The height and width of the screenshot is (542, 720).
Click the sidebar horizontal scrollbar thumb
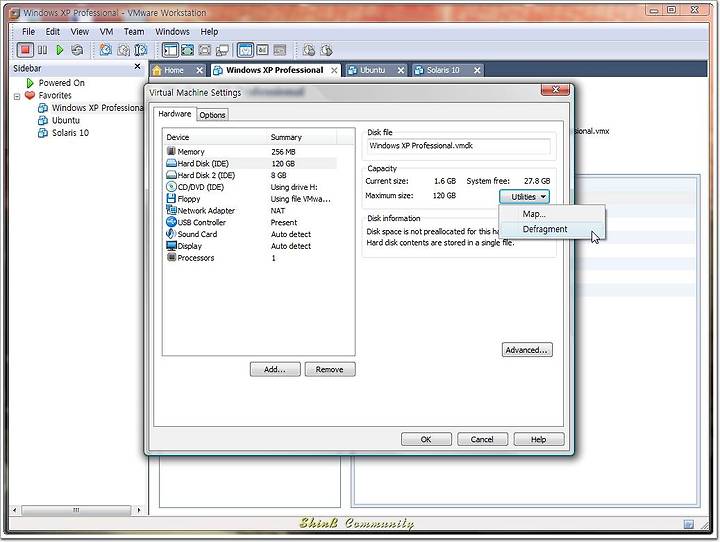pos(76,510)
